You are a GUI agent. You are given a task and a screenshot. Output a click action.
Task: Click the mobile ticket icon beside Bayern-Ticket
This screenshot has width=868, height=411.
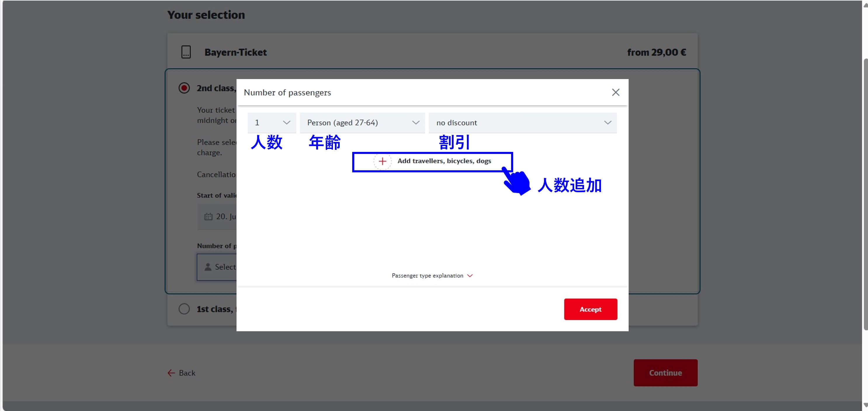(186, 52)
